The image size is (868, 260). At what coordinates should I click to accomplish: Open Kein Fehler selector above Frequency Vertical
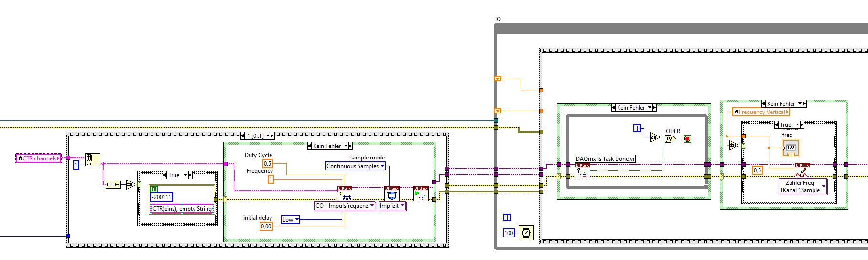[x=784, y=103]
